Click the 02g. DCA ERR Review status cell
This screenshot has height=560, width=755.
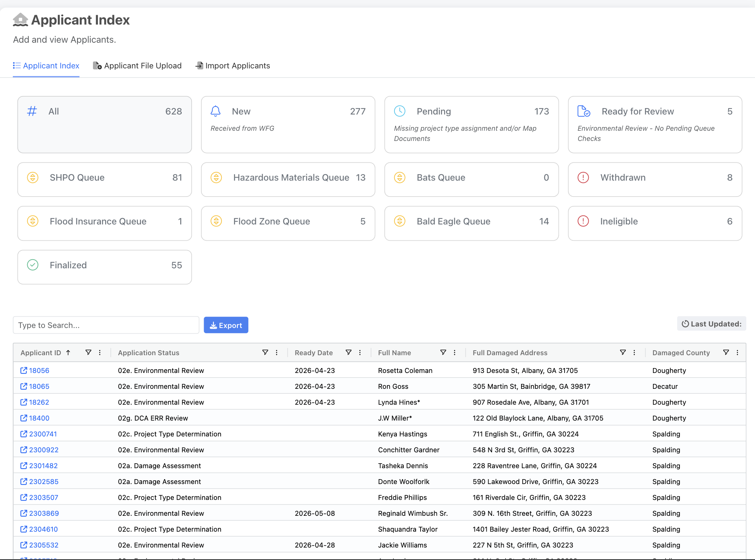click(x=153, y=418)
